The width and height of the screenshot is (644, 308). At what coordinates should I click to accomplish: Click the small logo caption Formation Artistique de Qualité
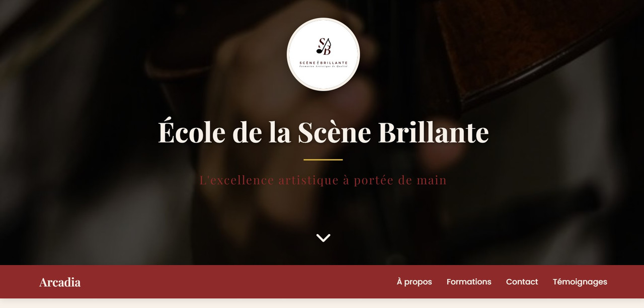coord(323,67)
